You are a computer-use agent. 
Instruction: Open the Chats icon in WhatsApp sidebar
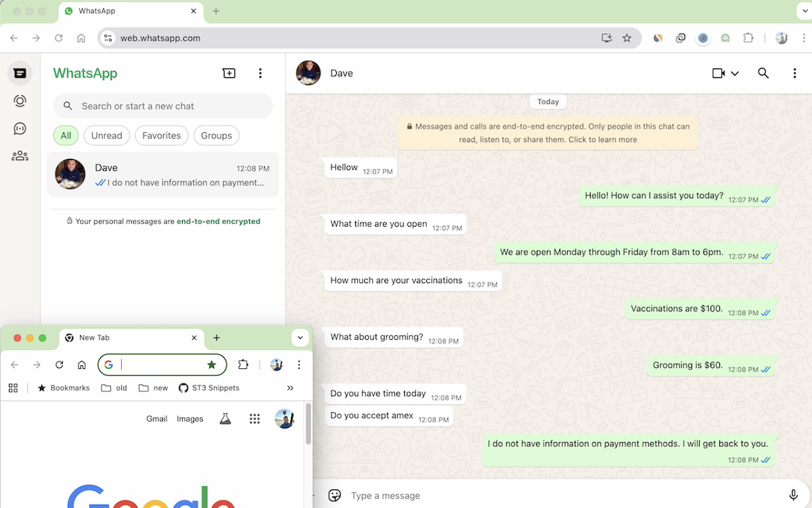tap(20, 73)
